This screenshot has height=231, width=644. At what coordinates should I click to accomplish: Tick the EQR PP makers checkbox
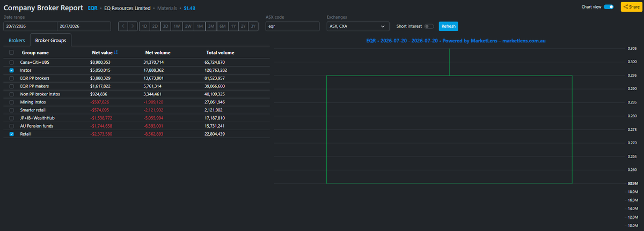tap(11, 86)
